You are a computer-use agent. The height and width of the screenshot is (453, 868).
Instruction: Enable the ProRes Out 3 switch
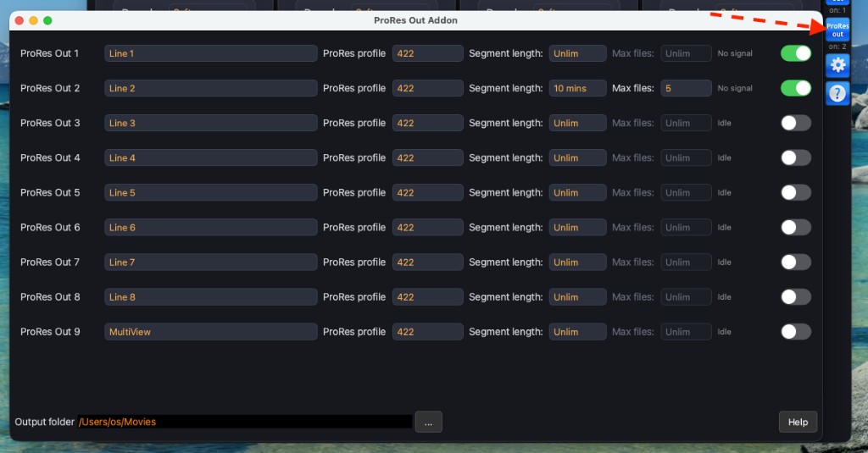(796, 123)
